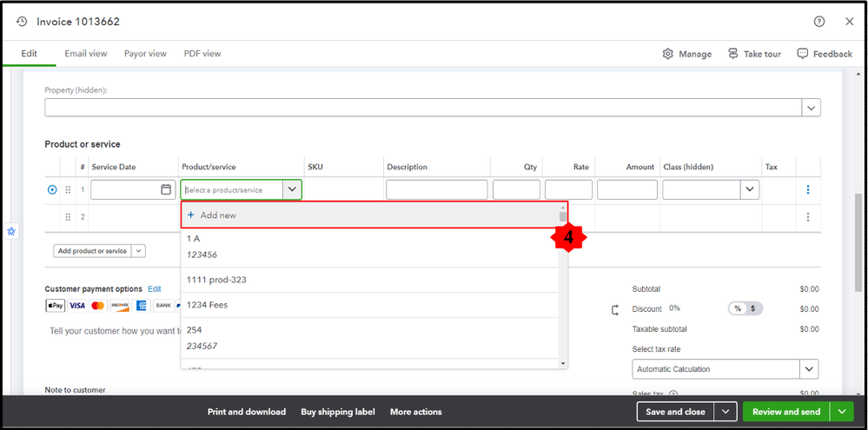Image resolution: width=868 pixels, height=430 pixels.
Task: Click Add product or service button
Action: pos(92,251)
